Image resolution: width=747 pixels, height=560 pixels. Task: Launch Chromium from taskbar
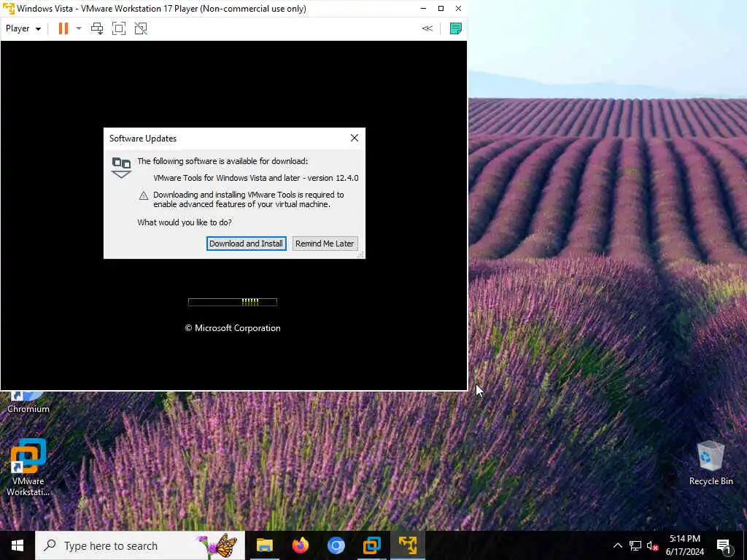coord(336,545)
